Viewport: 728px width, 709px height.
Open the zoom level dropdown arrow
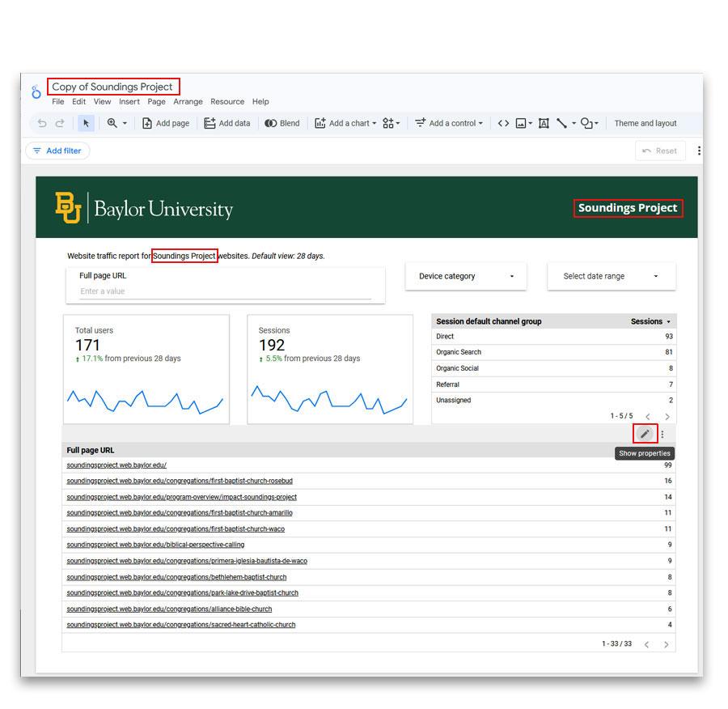coord(125,123)
